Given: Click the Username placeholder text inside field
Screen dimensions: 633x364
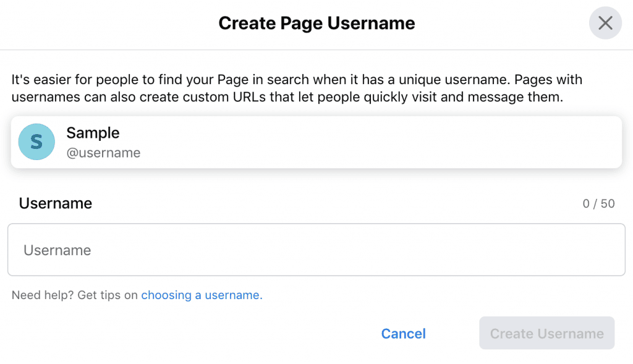Looking at the screenshot, I should point(57,250).
